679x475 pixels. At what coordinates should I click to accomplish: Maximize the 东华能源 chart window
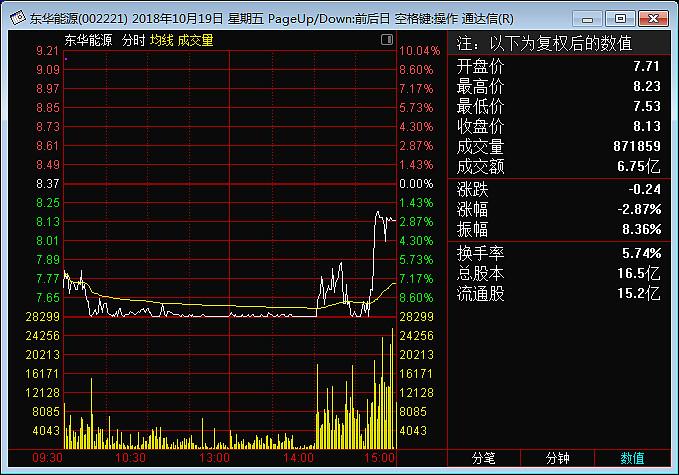coord(620,19)
